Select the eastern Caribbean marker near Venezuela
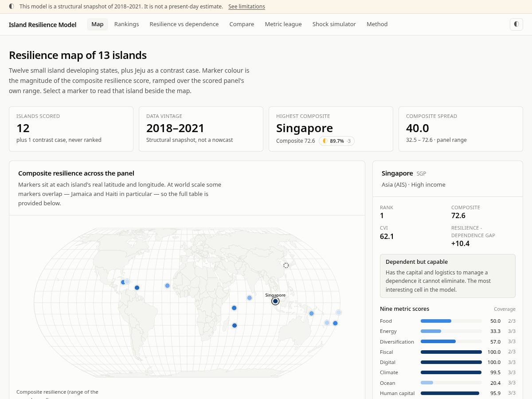This screenshot has width=532, height=399. tap(137, 288)
